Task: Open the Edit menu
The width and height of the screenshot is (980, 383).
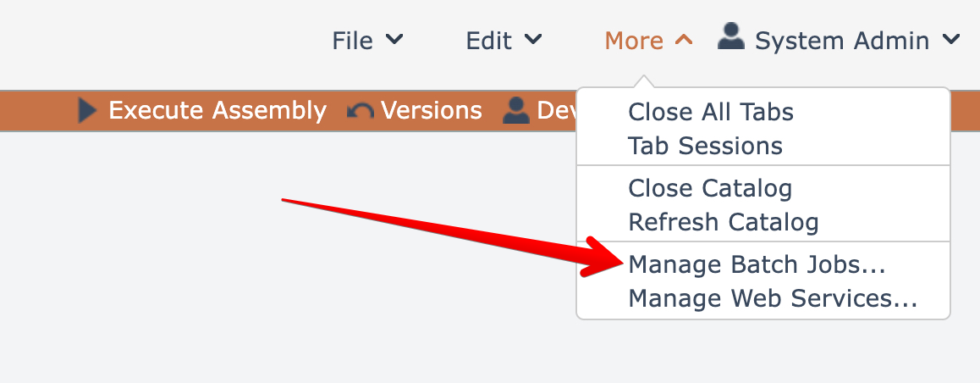Action: (489, 40)
